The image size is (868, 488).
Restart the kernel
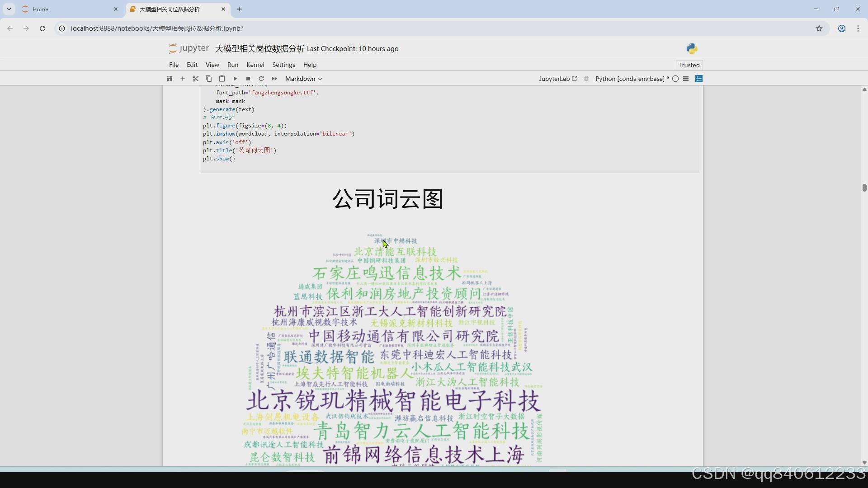click(261, 78)
